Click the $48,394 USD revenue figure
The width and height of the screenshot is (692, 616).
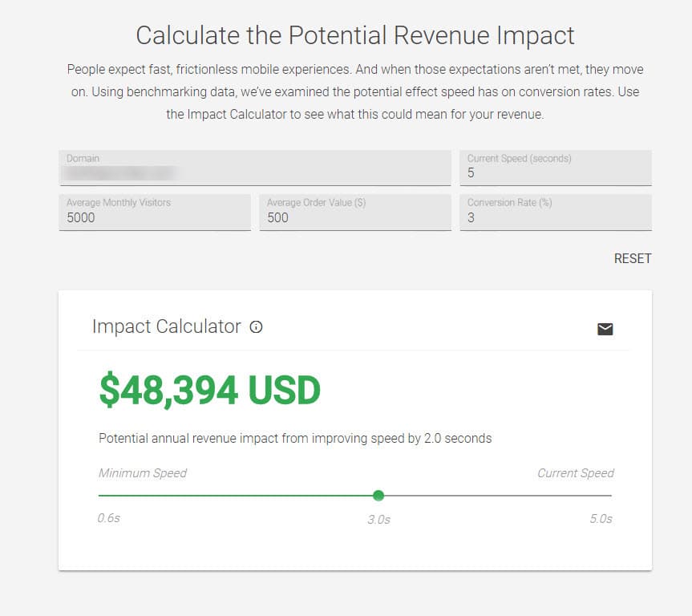coord(207,389)
